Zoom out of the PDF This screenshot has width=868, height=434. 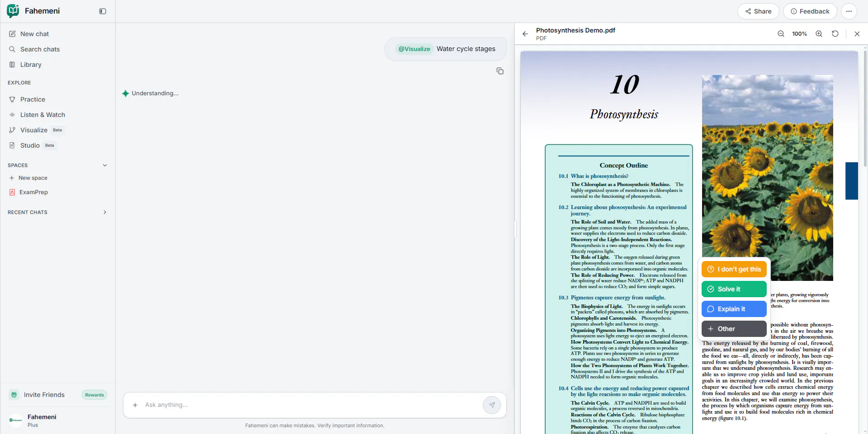pyautogui.click(x=781, y=34)
